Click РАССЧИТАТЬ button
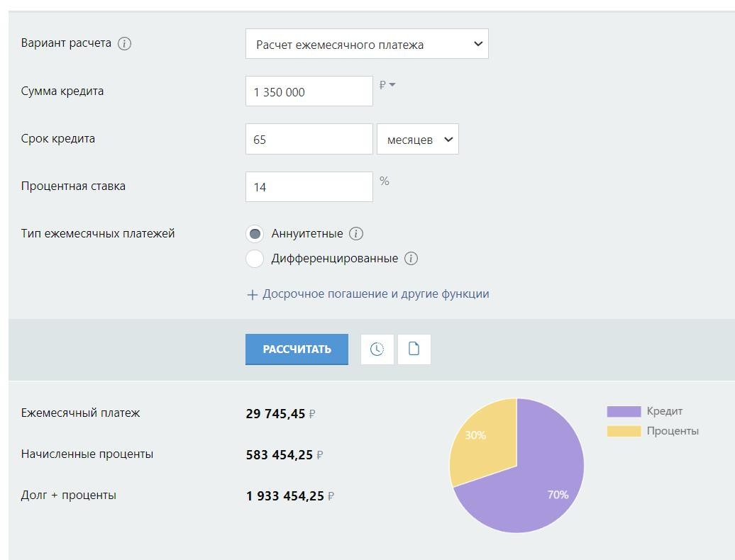735x560 pixels. [297, 349]
